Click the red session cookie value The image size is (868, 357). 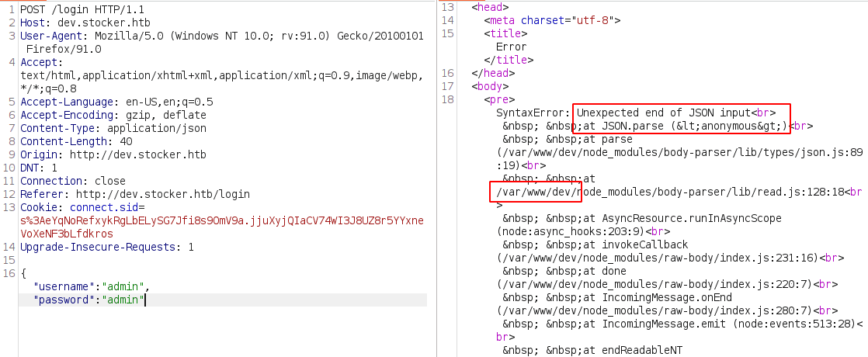point(221,220)
